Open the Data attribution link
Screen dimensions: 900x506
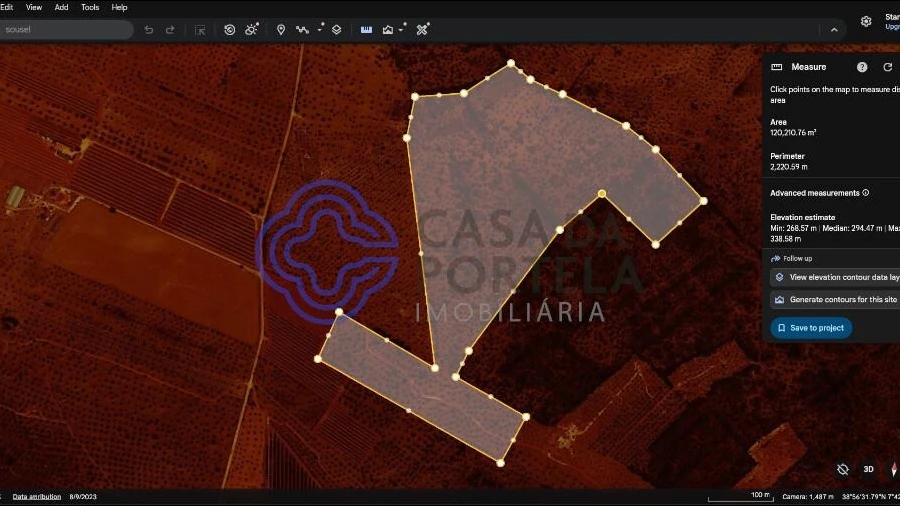tap(37, 497)
